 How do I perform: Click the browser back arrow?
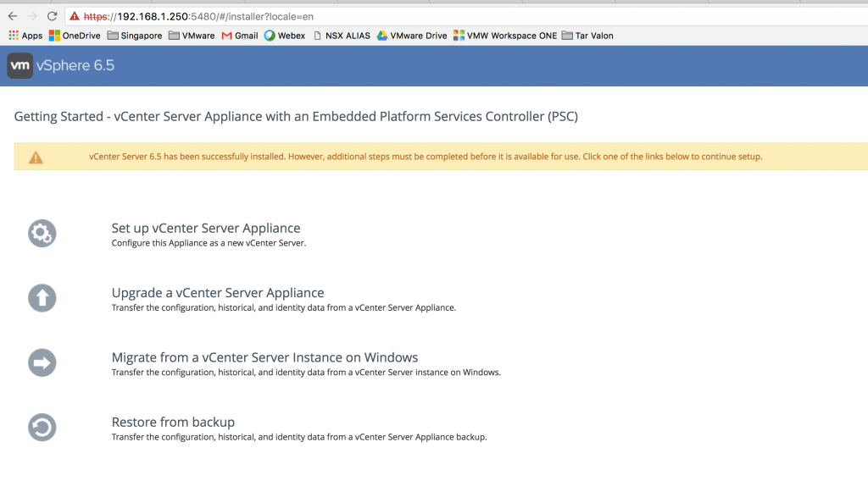click(x=13, y=16)
